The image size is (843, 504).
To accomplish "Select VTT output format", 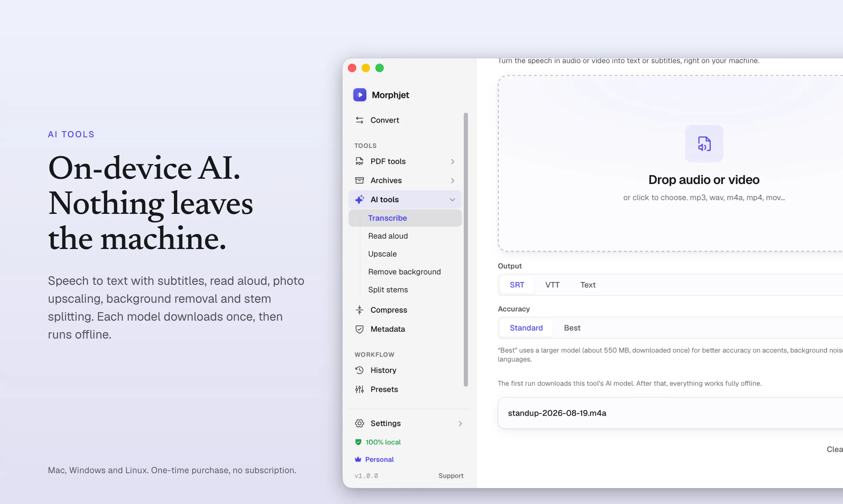I will click(x=552, y=285).
